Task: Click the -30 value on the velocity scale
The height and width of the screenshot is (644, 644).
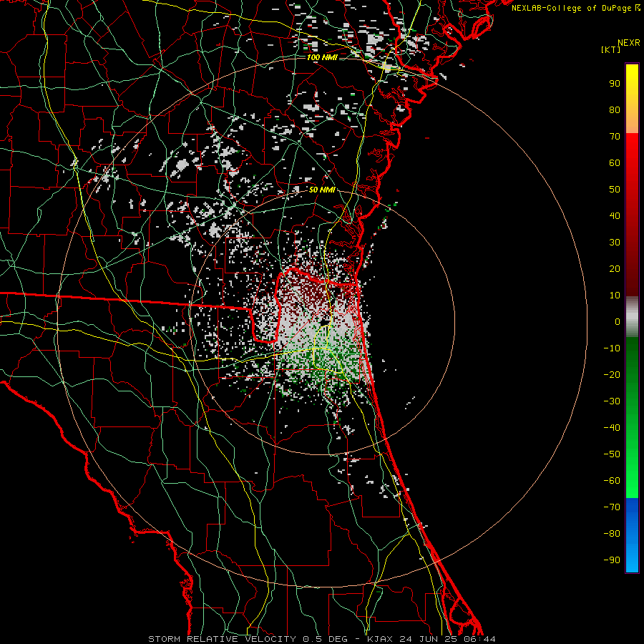Action: tap(612, 401)
